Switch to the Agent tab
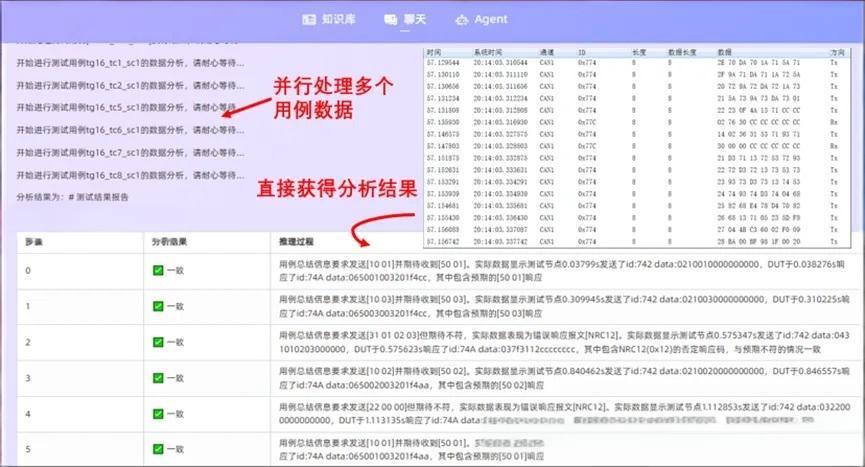Screen dimensions: 865x467 (481, 19)
